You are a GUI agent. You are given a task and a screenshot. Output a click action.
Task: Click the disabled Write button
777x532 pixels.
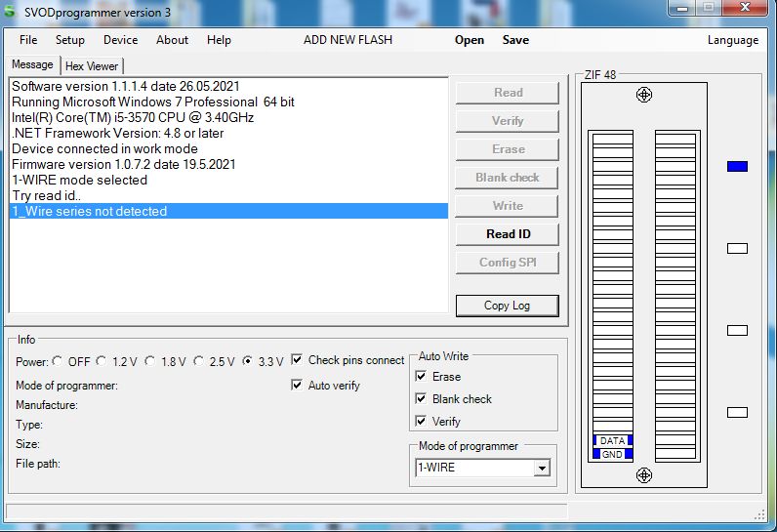click(508, 206)
